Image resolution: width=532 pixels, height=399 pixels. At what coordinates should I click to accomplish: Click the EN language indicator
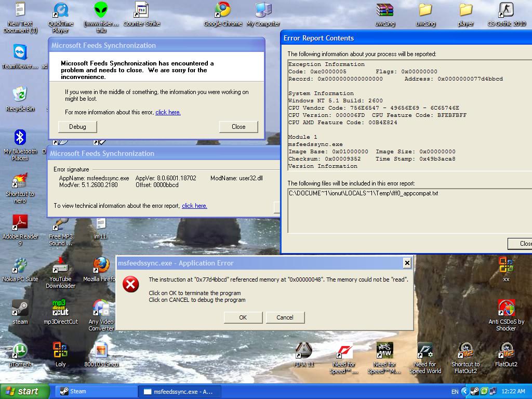pyautogui.click(x=455, y=392)
